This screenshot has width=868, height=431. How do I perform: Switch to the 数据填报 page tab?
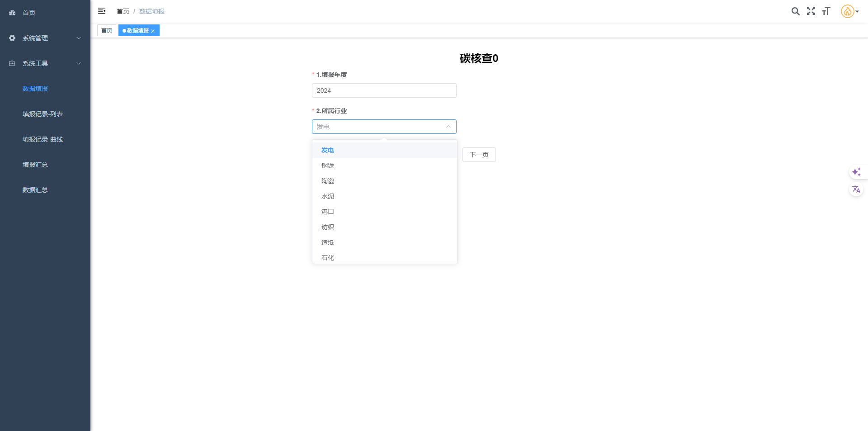139,30
